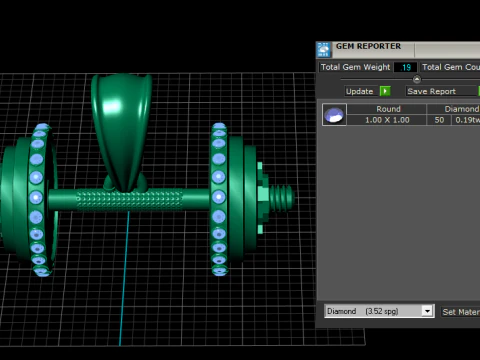Click the green arrow next to Update
The height and width of the screenshot is (360, 480).
385,91
